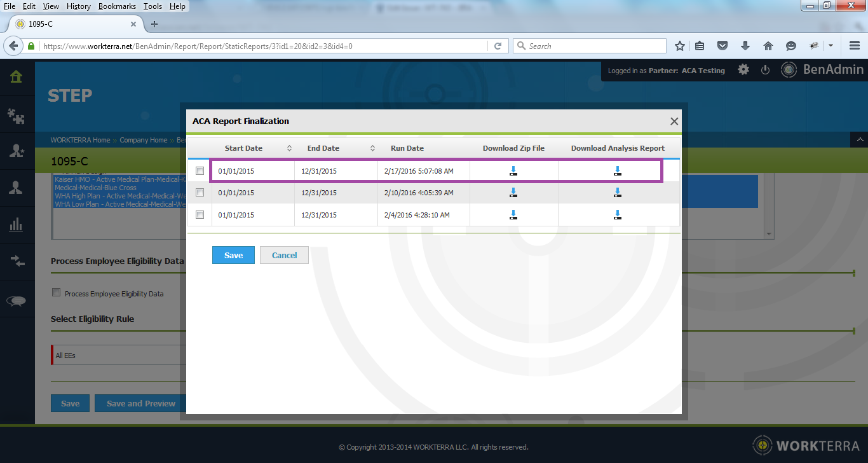
Task: Click the speech bubble sidebar icon
Action: pos(17,301)
